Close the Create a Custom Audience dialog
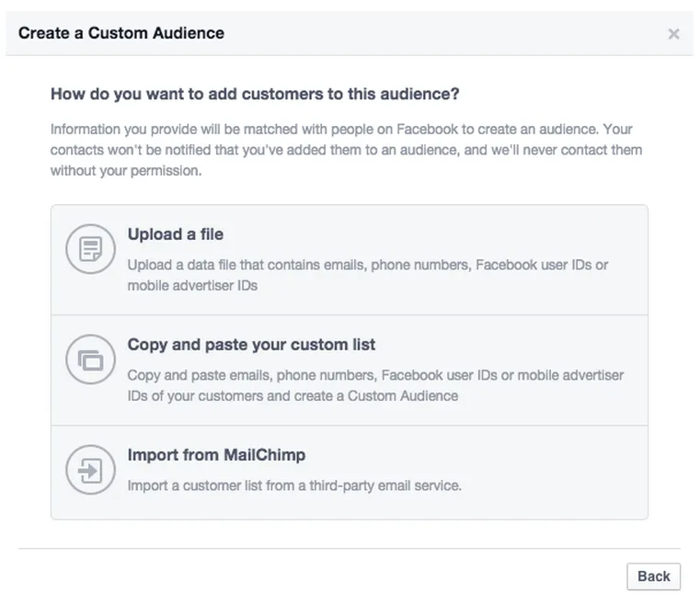Viewport: 700px width, 604px height. pyautogui.click(x=673, y=34)
